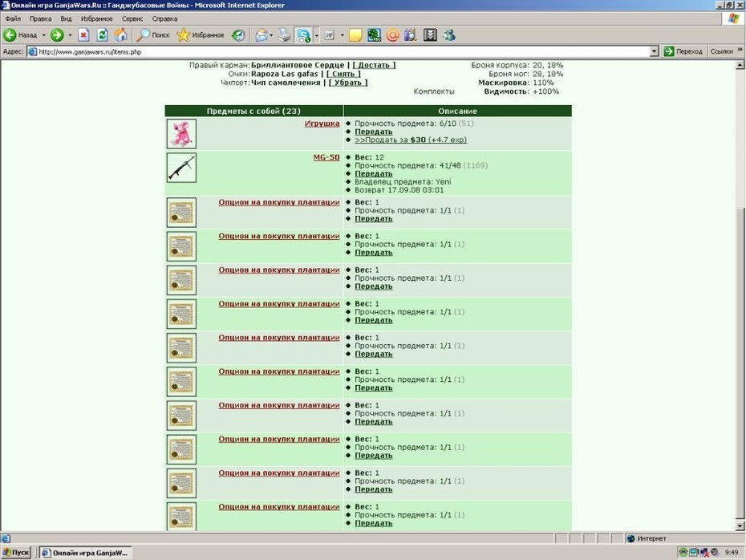746x560 pixels.
Task: Click the pink toy item thumbnail
Action: [x=181, y=134]
